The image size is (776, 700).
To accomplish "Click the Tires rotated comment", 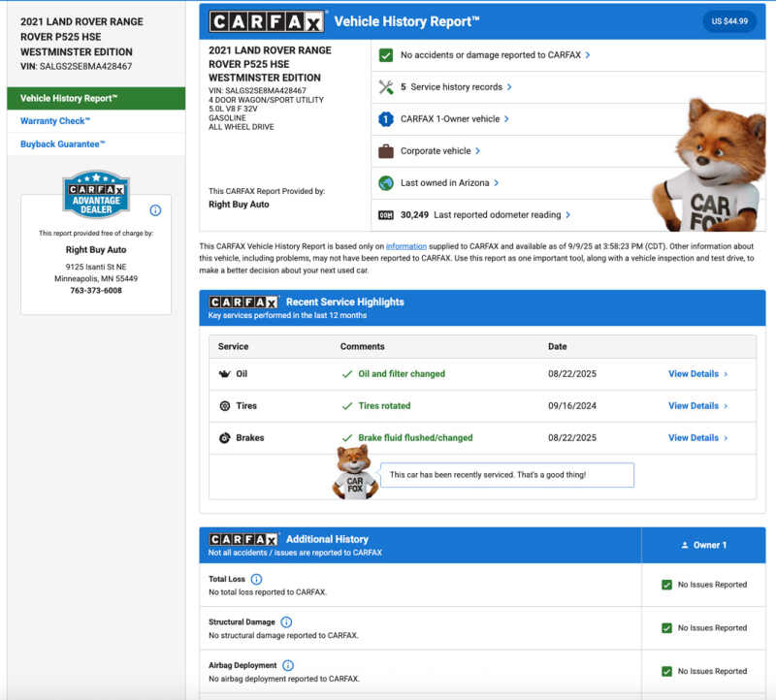I will pos(384,406).
